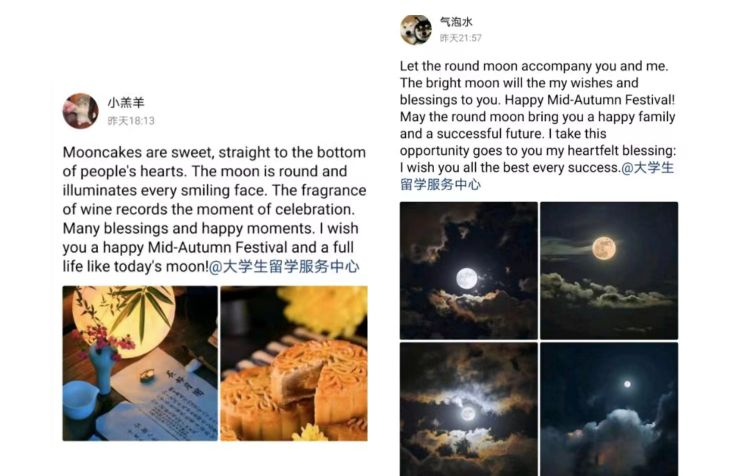Viewport: 748px width, 476px height.
Task: Click "Happy Mid-Autumn Festival!" in the right post
Action: click(x=590, y=100)
